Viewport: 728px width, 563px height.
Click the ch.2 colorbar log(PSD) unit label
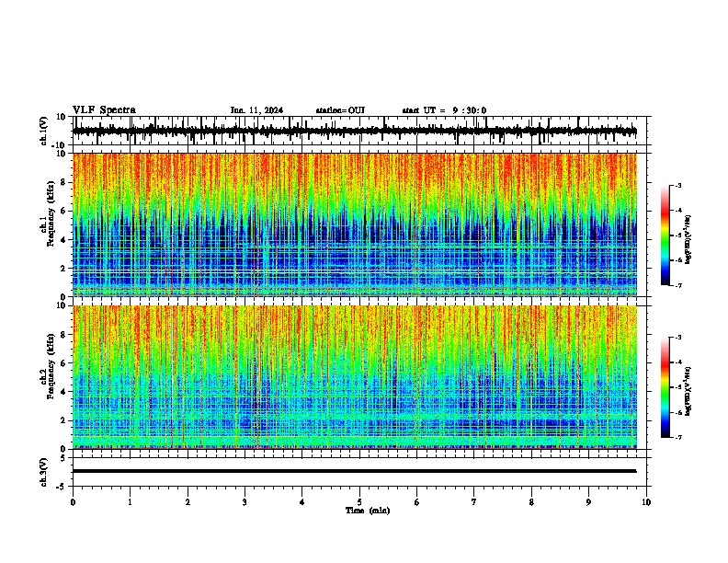688,391
